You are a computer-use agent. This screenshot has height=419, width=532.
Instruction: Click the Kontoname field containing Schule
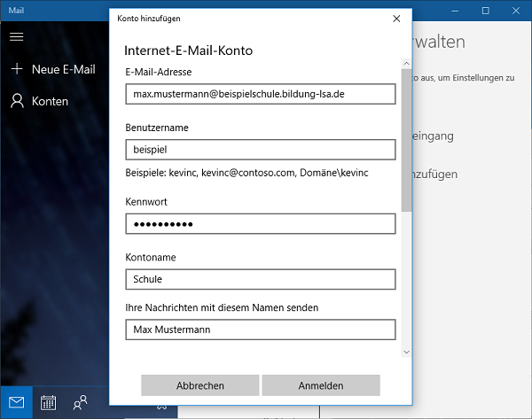click(x=260, y=279)
